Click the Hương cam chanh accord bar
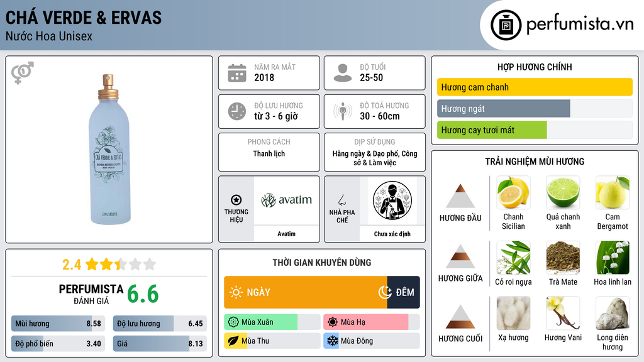Viewport: 644px width, 362px height. (x=535, y=87)
